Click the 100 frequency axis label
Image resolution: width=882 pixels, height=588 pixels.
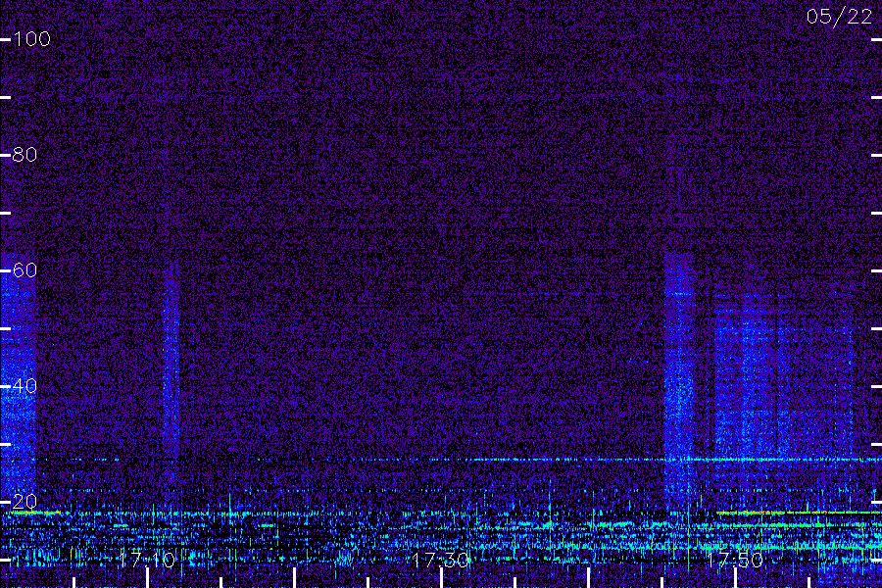click(31, 39)
